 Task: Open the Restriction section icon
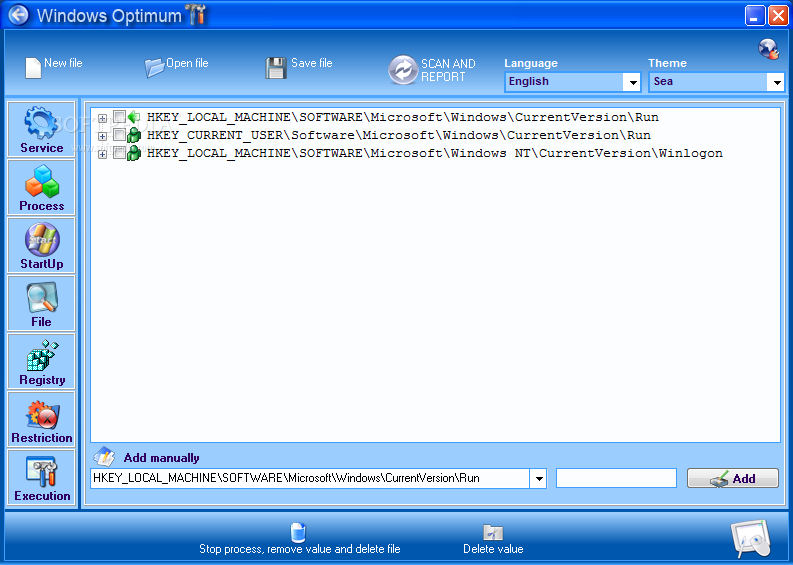43,414
